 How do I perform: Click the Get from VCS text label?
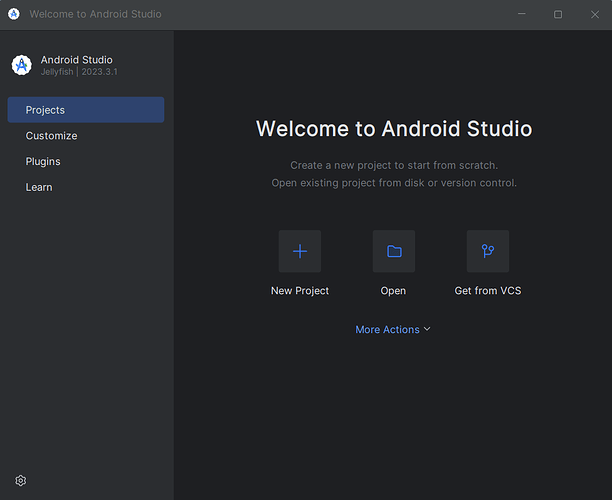(x=488, y=291)
